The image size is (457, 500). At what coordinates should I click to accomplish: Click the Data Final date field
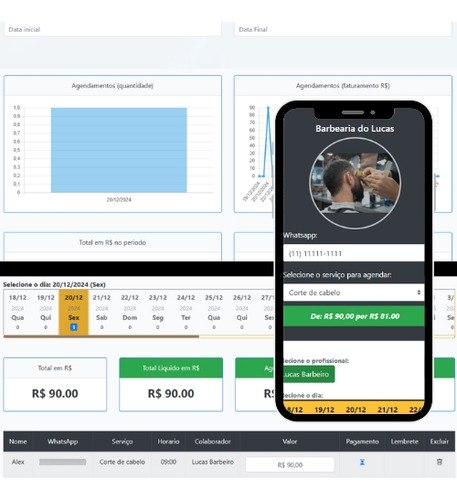(x=343, y=29)
